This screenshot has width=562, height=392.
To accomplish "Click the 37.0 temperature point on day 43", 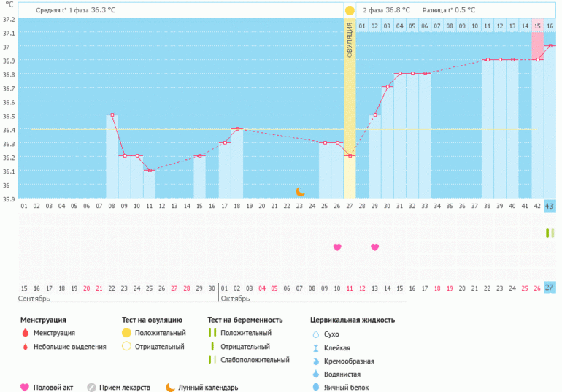I will click(550, 46).
